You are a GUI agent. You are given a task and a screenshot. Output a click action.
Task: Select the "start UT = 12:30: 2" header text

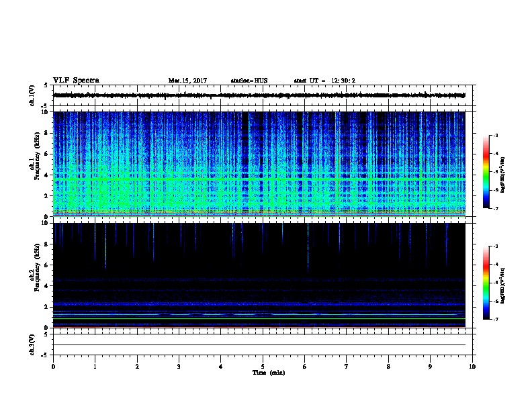(x=324, y=81)
